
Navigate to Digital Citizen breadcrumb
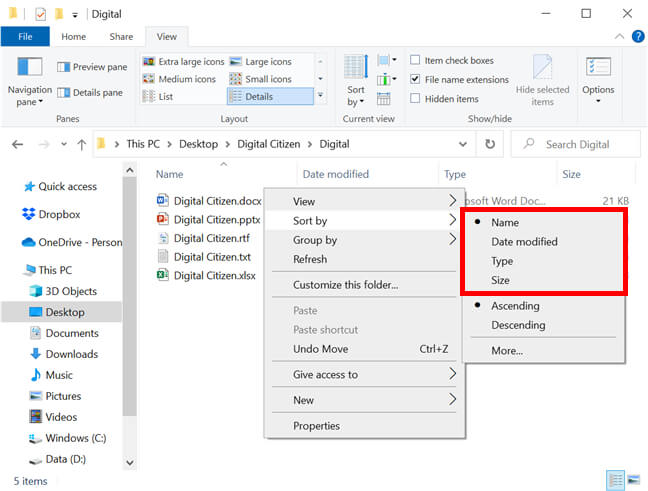[x=269, y=144]
